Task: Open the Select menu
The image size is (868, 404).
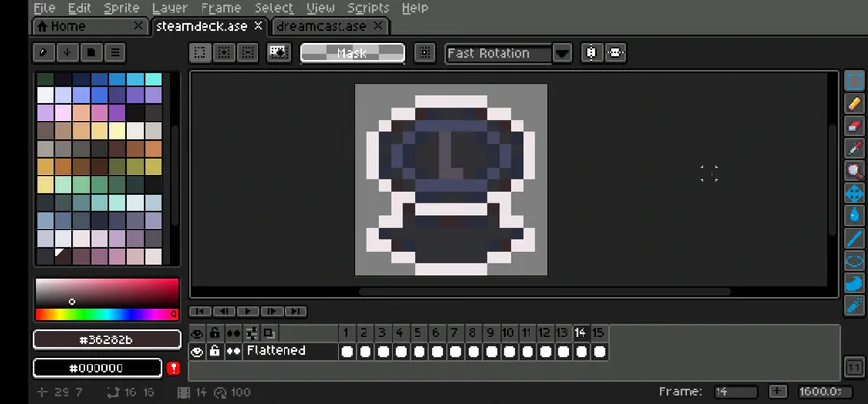Action: pyautogui.click(x=274, y=8)
